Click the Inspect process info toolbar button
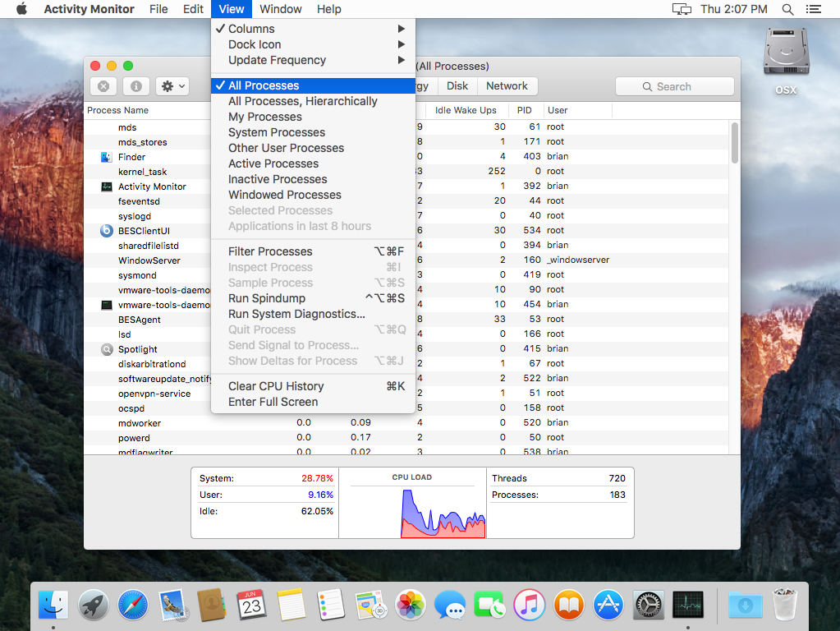 (x=136, y=86)
